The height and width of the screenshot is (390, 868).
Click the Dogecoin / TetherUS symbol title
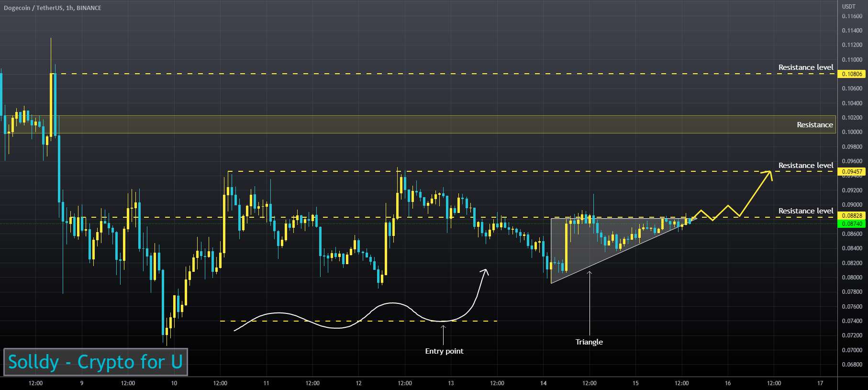point(53,8)
